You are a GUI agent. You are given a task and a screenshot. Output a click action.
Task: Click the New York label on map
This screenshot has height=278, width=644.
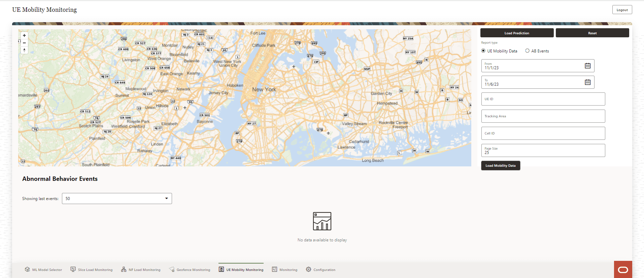pos(264,89)
